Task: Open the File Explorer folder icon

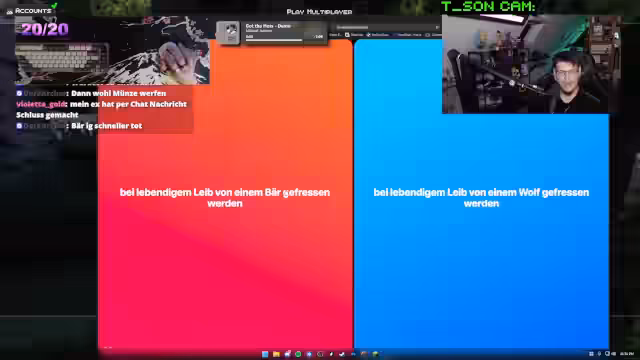Action: point(276,354)
